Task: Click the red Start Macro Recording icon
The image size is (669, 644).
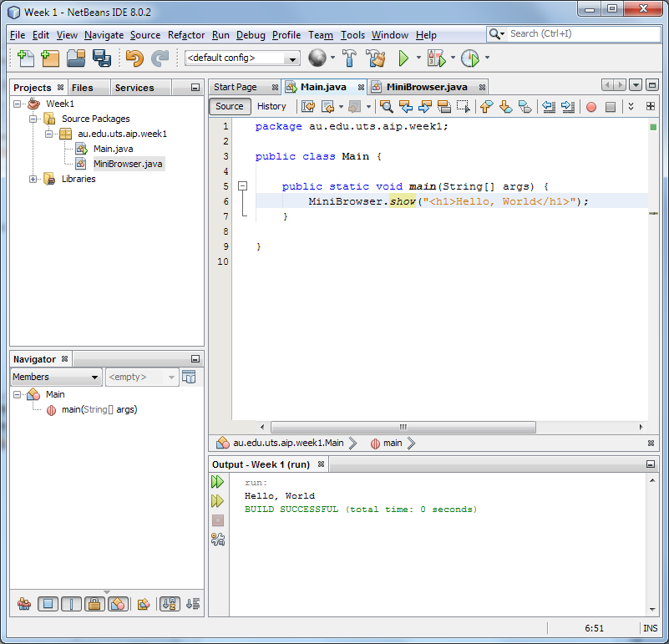Action: tap(590, 107)
